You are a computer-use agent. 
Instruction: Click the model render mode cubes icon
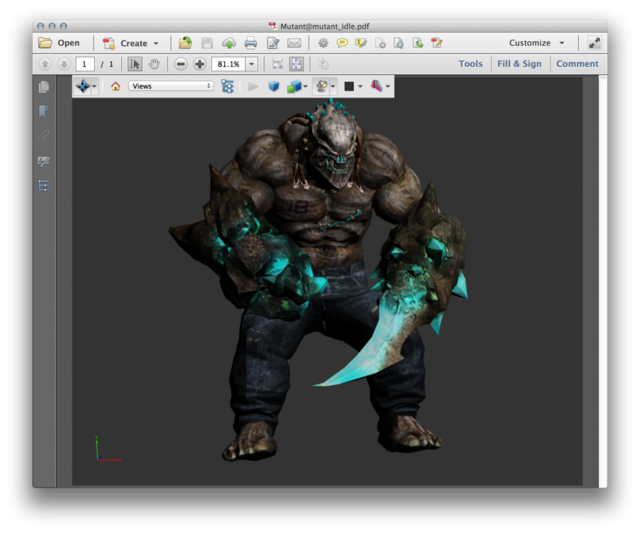(294, 86)
